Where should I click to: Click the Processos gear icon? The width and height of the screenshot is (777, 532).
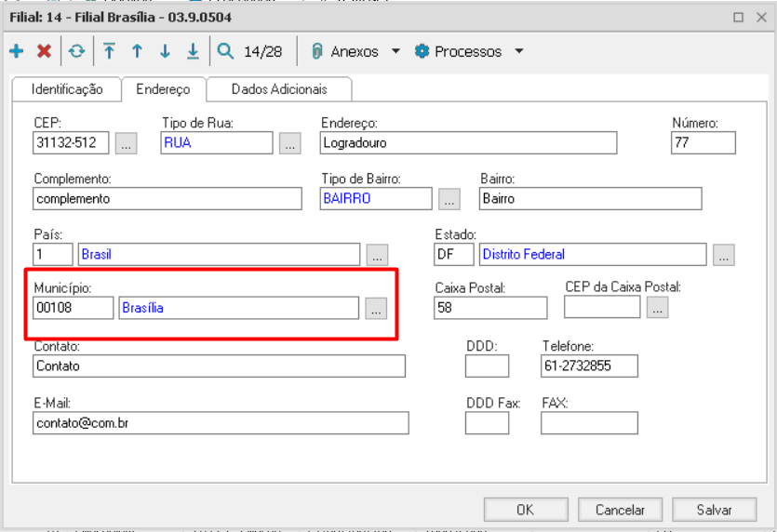pos(422,51)
